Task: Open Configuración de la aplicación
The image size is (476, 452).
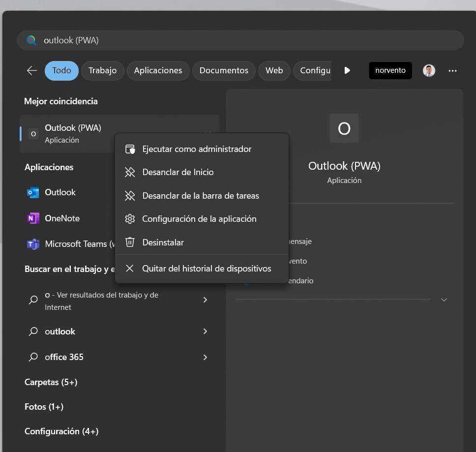Action: coord(202,219)
